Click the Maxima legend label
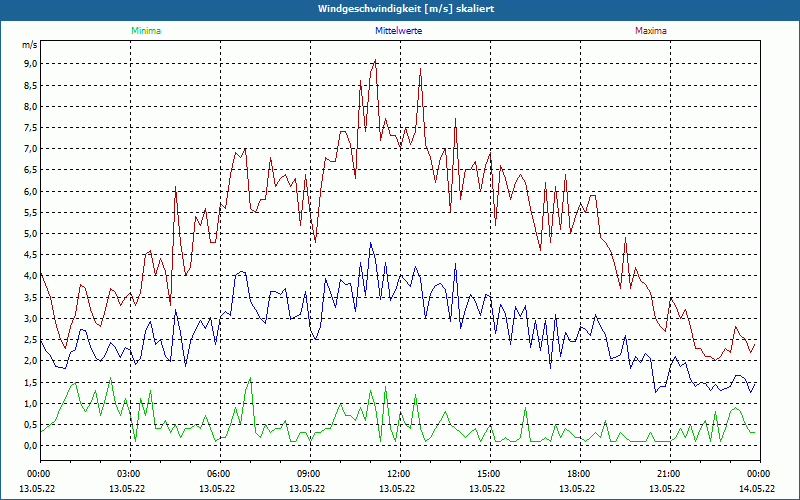 (x=650, y=31)
